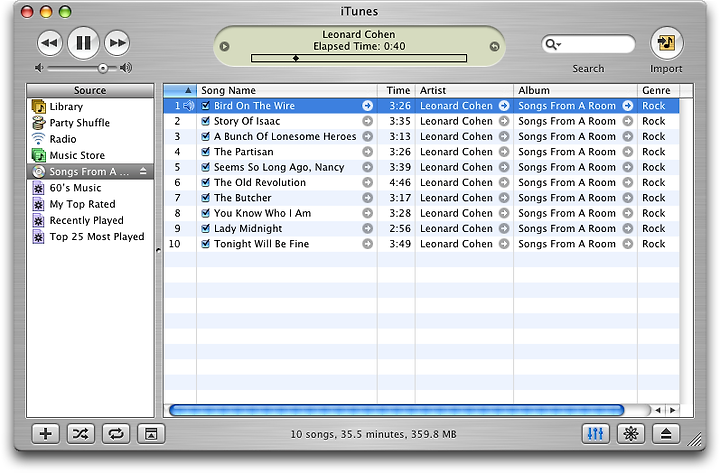Viewport: 720px width, 473px height.
Task: Click store arrow next to The Partisan title
Action: click(367, 152)
